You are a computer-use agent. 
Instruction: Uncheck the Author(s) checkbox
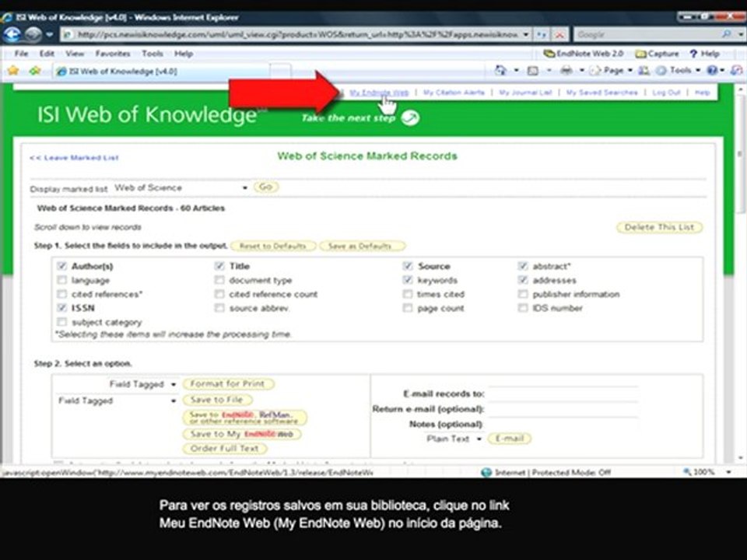pyautogui.click(x=61, y=266)
